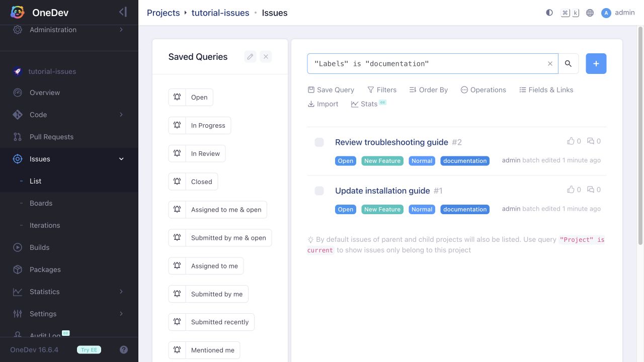Click the bell icon for the Closed query

177,182
